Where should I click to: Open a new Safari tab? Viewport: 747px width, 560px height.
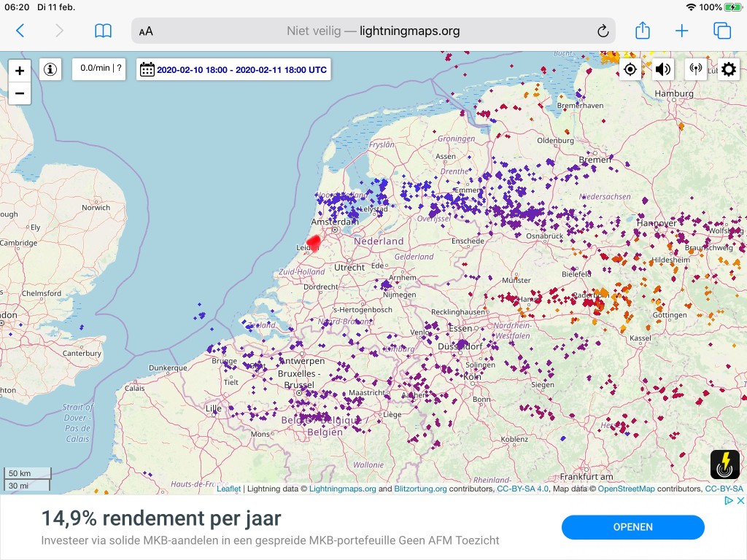[682, 31]
